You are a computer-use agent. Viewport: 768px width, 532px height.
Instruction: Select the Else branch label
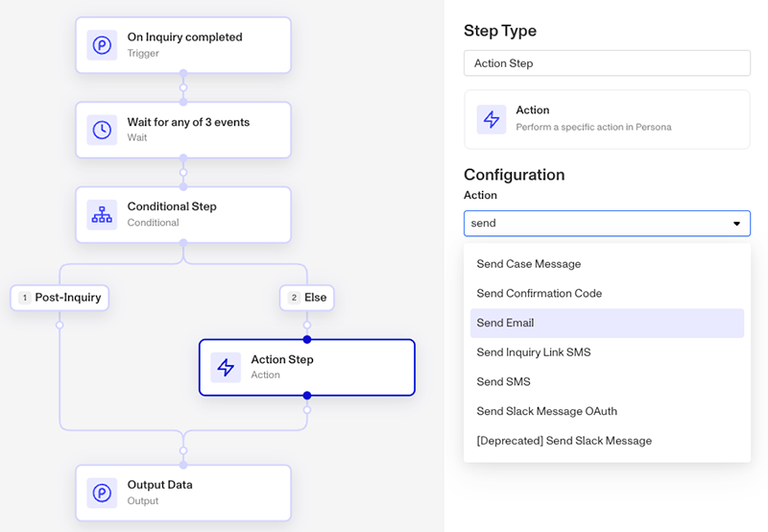tap(306, 298)
